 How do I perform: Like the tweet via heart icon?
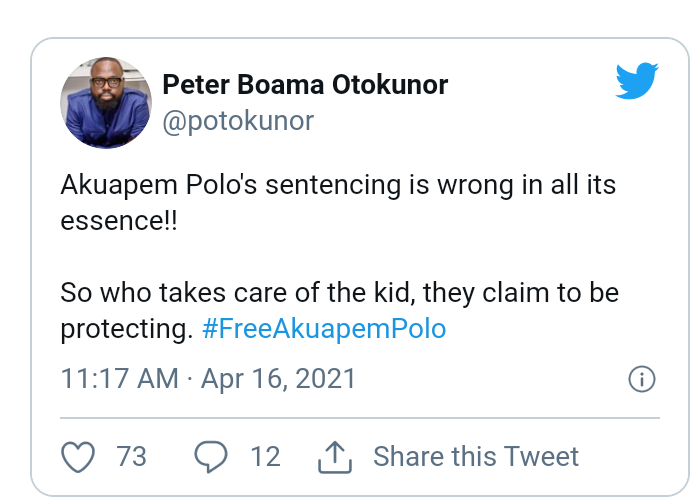(78, 457)
